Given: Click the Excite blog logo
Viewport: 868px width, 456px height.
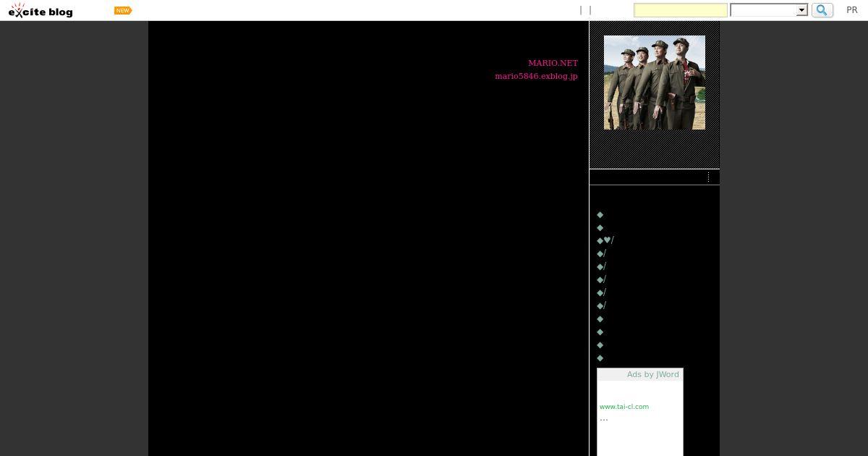Looking at the screenshot, I should pos(41,10).
